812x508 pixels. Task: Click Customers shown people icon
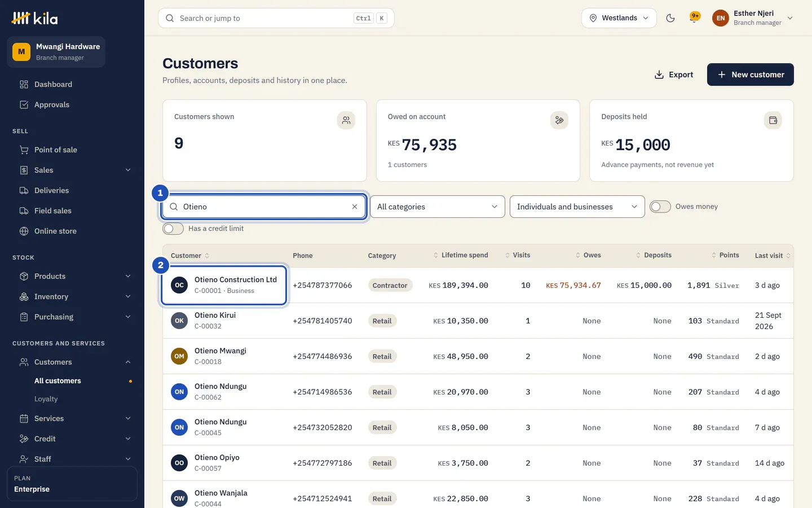point(346,120)
